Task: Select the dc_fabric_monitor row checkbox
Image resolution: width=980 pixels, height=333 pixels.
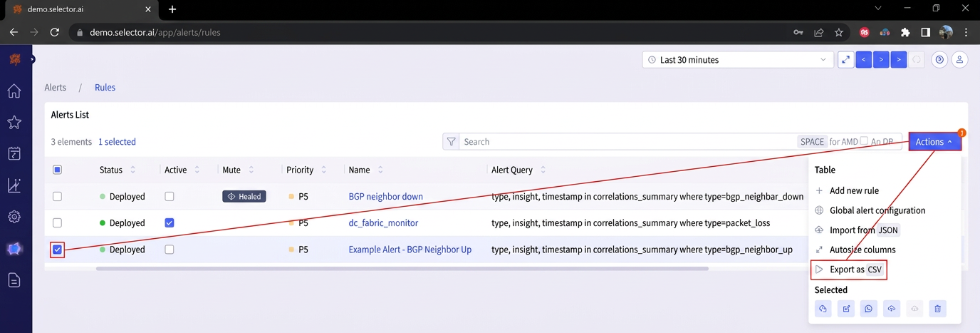Action: point(58,222)
